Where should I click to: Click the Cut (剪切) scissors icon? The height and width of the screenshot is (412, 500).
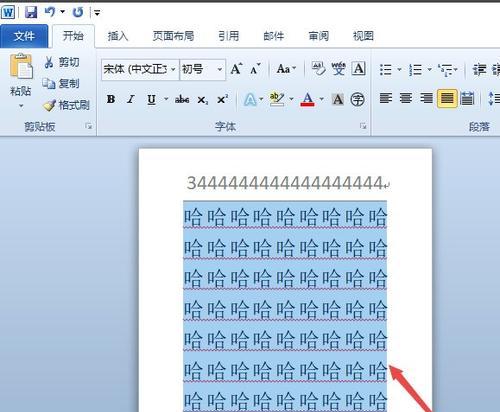coord(49,62)
